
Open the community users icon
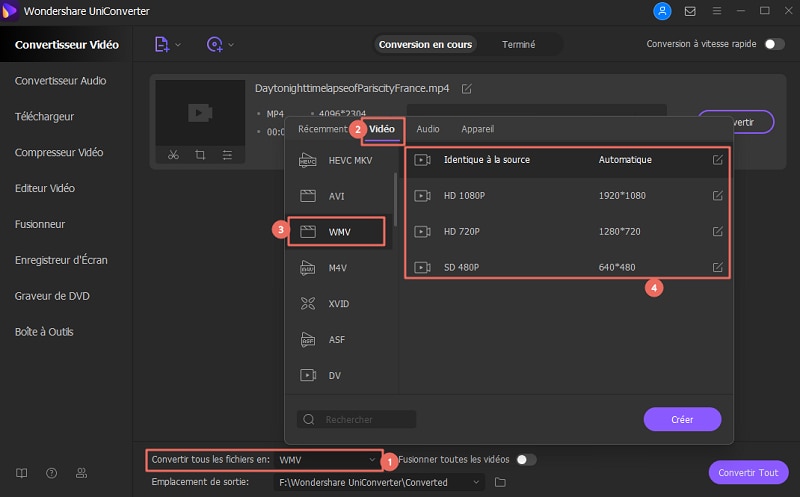point(81,473)
